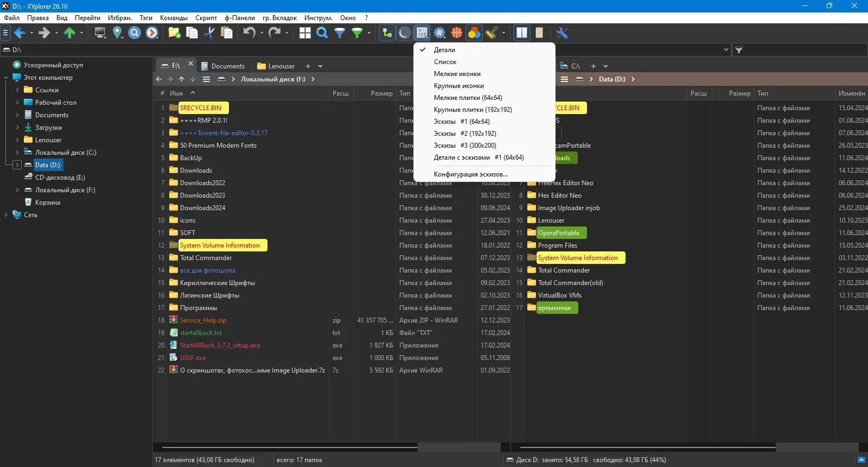Screen dimensions: 868x467
Task: Toggle the live filter funnel beside address bar
Action: [x=739, y=50]
